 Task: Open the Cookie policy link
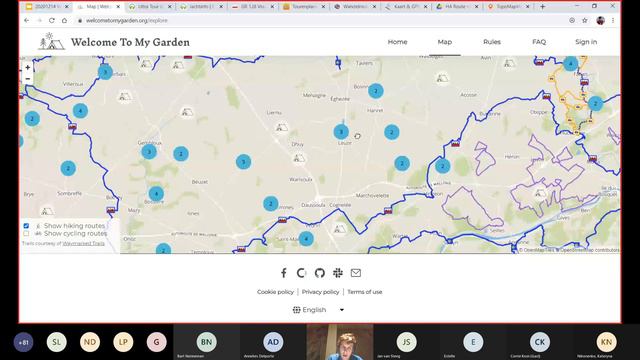(275, 292)
